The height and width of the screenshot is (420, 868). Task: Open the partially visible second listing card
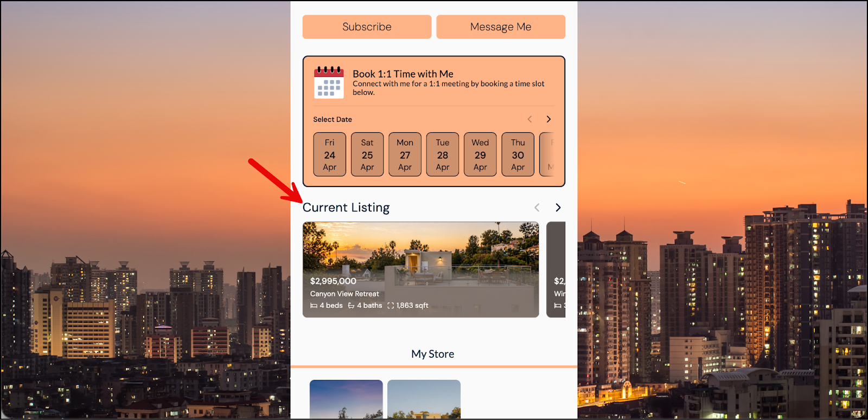pos(556,269)
